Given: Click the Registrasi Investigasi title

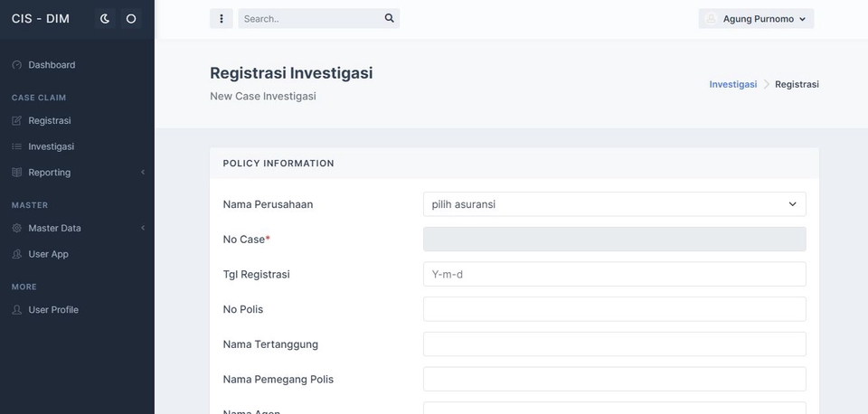Looking at the screenshot, I should tap(291, 73).
